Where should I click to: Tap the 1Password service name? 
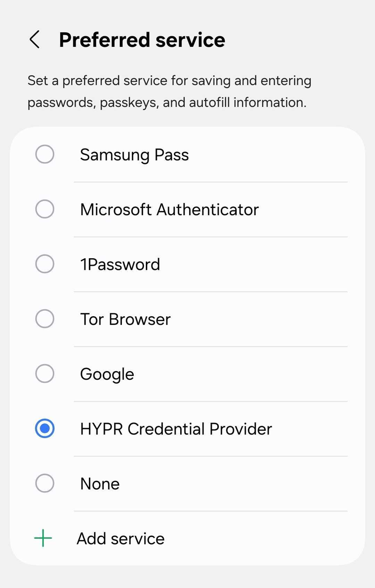pyautogui.click(x=120, y=264)
